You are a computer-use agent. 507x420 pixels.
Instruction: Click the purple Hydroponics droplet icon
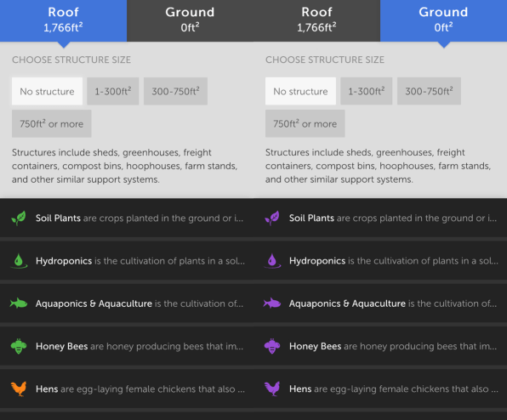(x=272, y=261)
